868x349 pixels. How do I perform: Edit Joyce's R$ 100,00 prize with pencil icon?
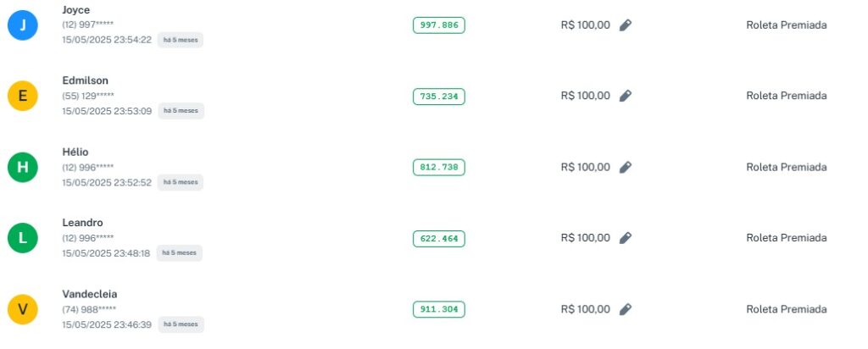626,25
